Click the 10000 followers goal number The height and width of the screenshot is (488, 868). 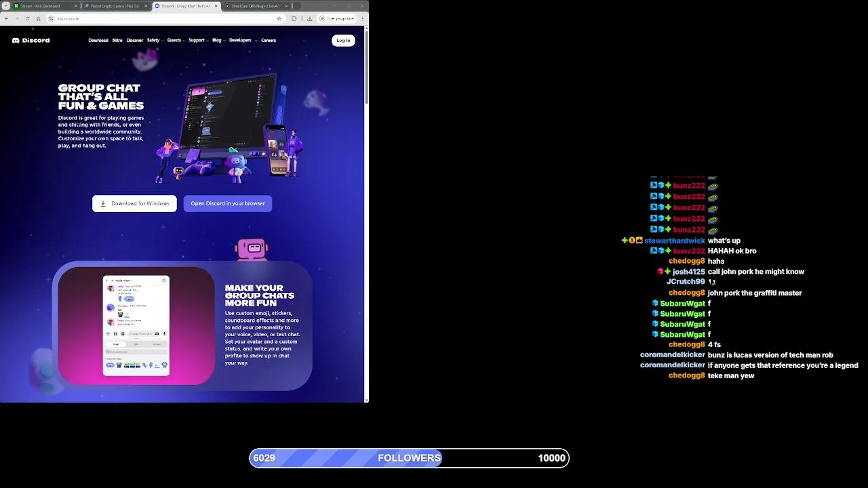point(551,458)
